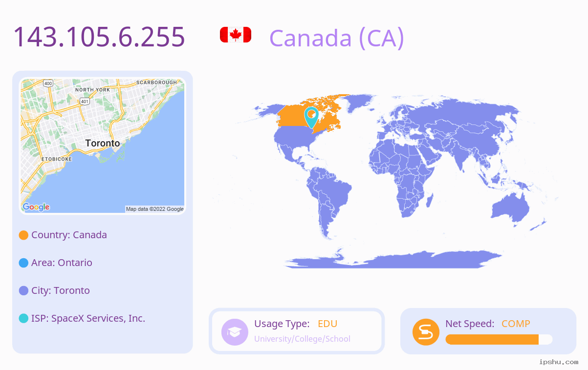Click the Toronto label on the map

[102, 143]
